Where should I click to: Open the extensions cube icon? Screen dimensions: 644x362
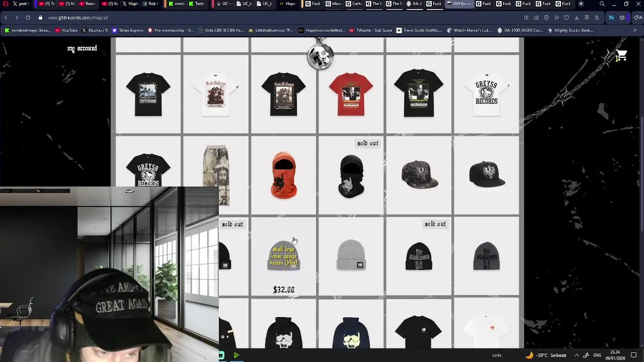[622, 18]
